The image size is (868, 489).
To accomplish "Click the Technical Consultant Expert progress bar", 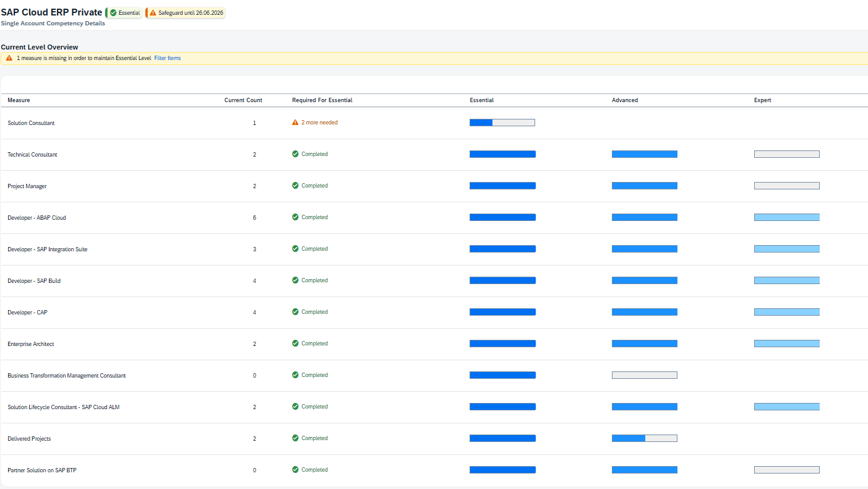I will 786,154.
